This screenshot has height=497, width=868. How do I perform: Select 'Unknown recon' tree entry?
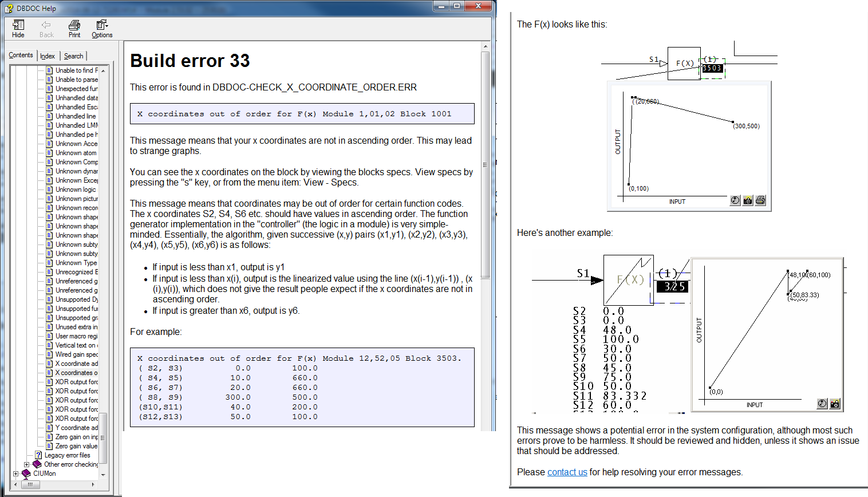[77, 208]
